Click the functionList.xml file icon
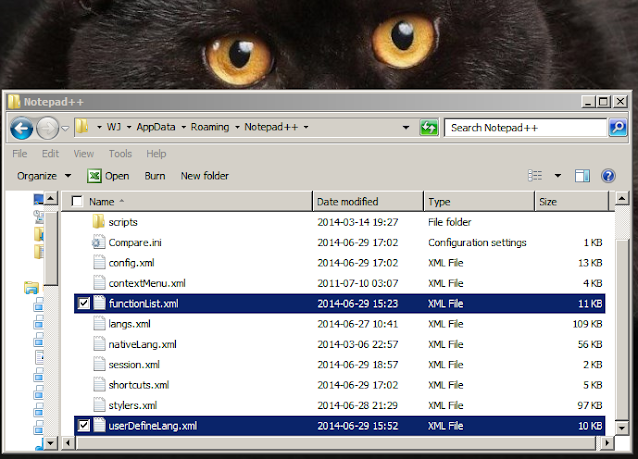 [99, 303]
